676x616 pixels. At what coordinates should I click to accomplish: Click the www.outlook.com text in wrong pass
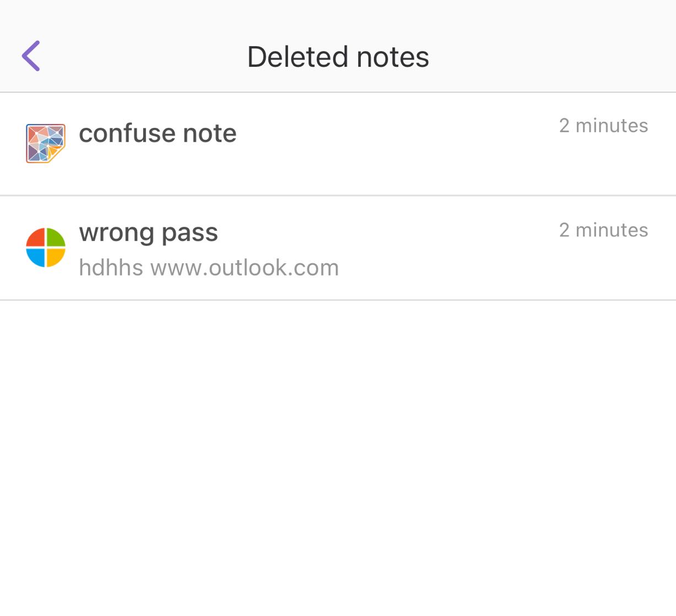point(245,268)
